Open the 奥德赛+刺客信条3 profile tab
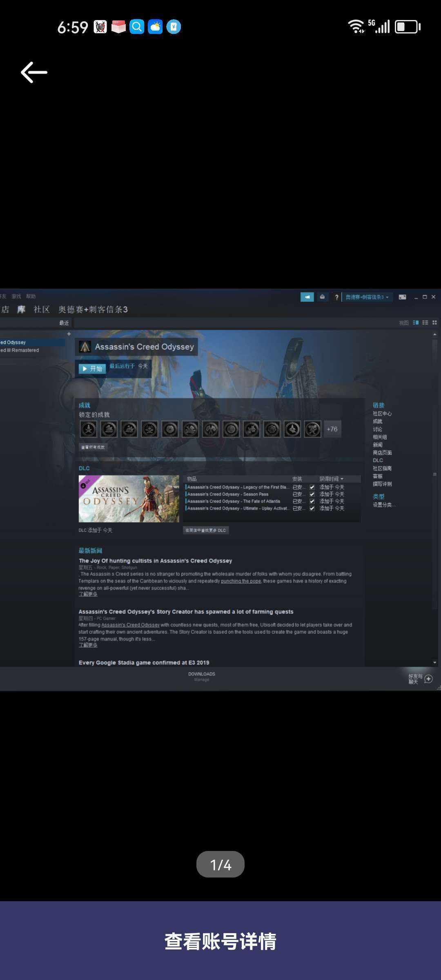The width and height of the screenshot is (441, 980). [93, 310]
